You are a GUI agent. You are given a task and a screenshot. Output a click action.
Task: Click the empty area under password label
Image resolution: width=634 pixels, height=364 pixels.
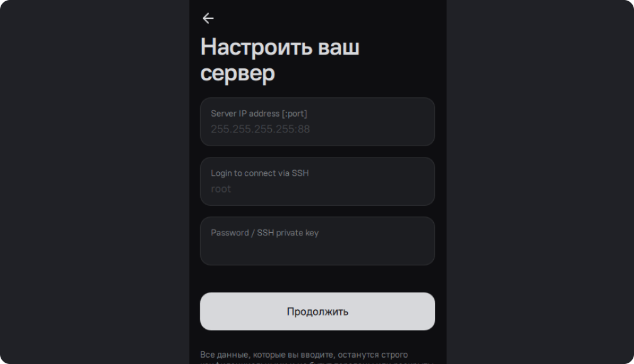(x=318, y=251)
